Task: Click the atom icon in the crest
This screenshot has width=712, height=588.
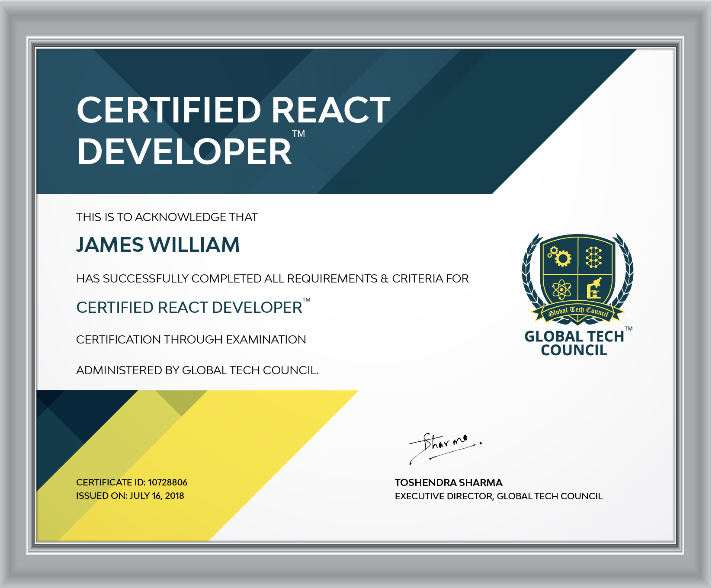Action: point(561,289)
